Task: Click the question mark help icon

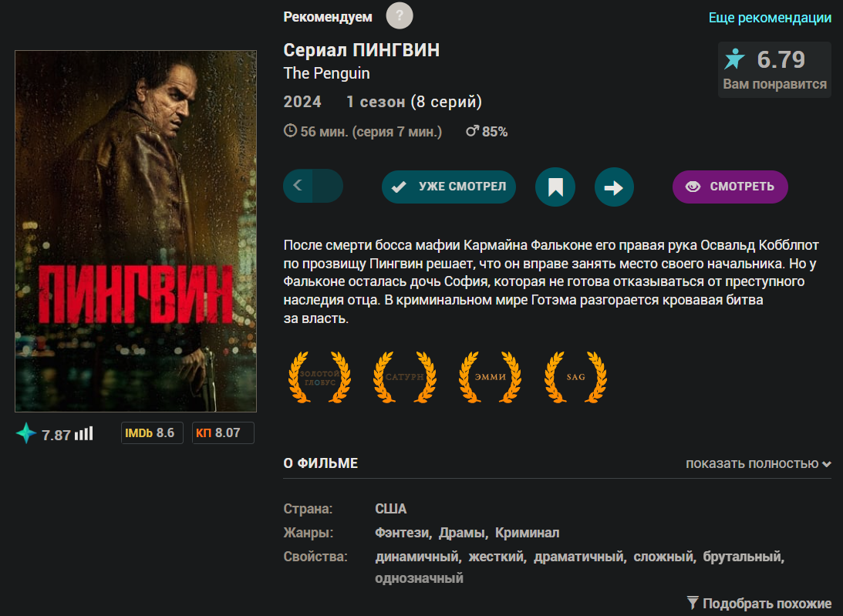Action: coord(400,16)
